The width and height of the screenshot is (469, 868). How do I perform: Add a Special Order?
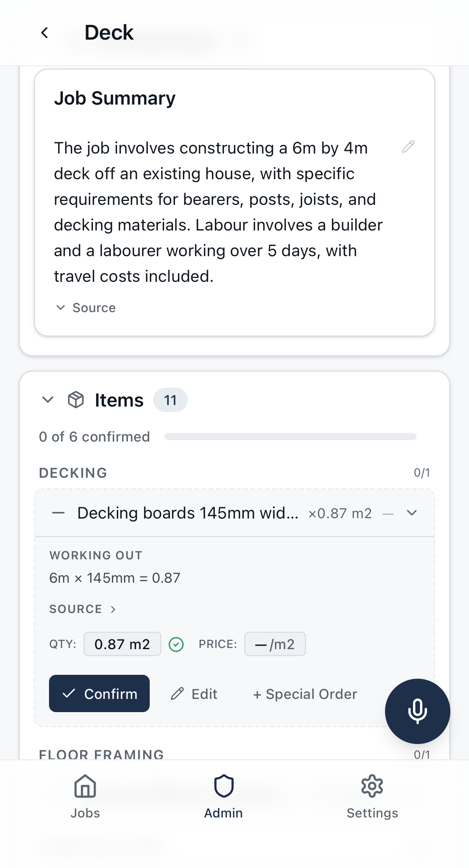(305, 694)
